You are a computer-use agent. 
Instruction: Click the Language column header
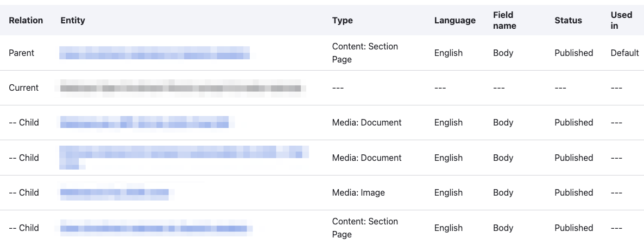(x=454, y=21)
